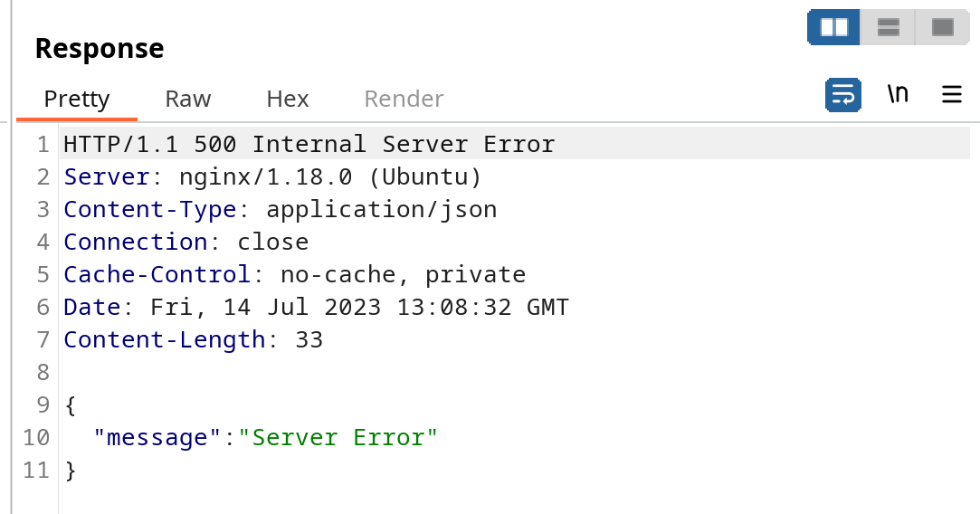980x514 pixels.
Task: Select the Render tab
Action: coord(404,99)
